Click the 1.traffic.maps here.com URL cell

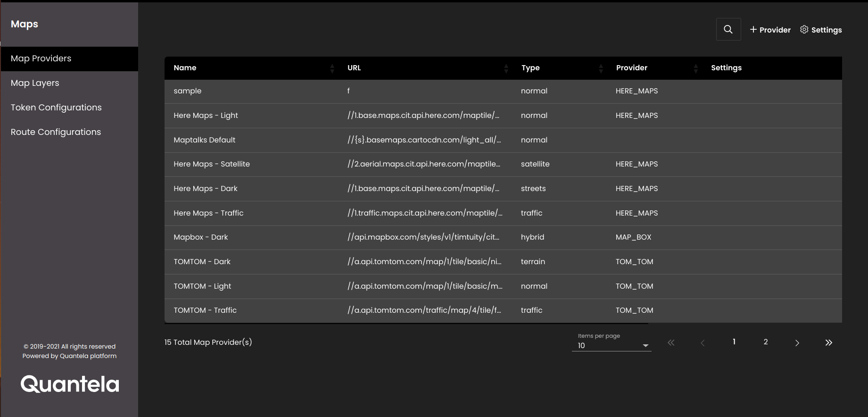(425, 213)
